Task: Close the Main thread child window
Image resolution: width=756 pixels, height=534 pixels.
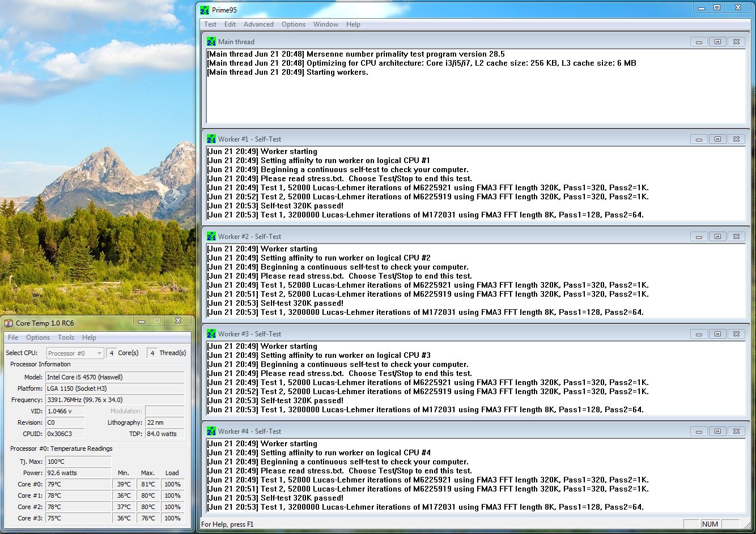Action: [x=736, y=42]
